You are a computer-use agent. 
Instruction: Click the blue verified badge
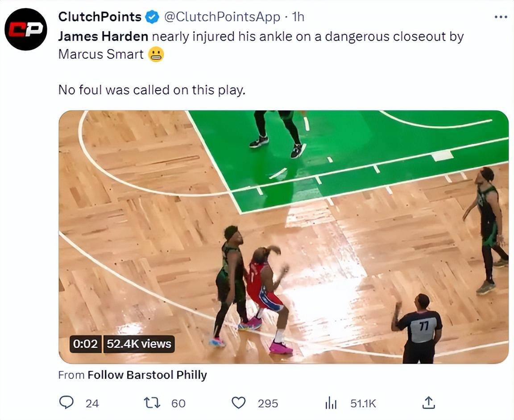point(152,16)
